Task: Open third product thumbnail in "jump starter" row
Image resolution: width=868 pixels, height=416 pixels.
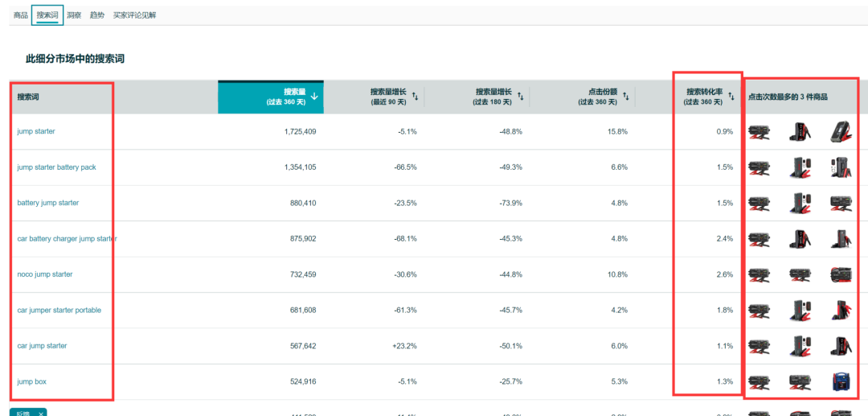Action: [x=841, y=132]
